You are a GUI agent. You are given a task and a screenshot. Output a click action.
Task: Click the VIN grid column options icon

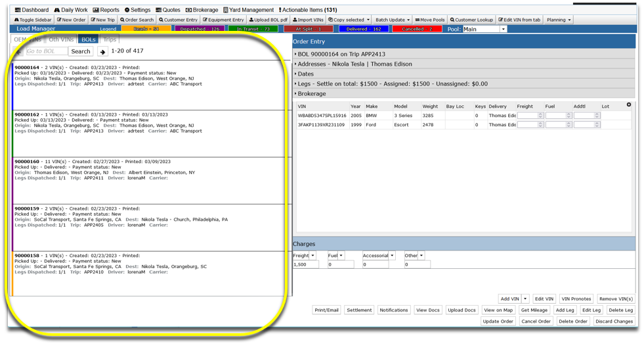tap(629, 105)
